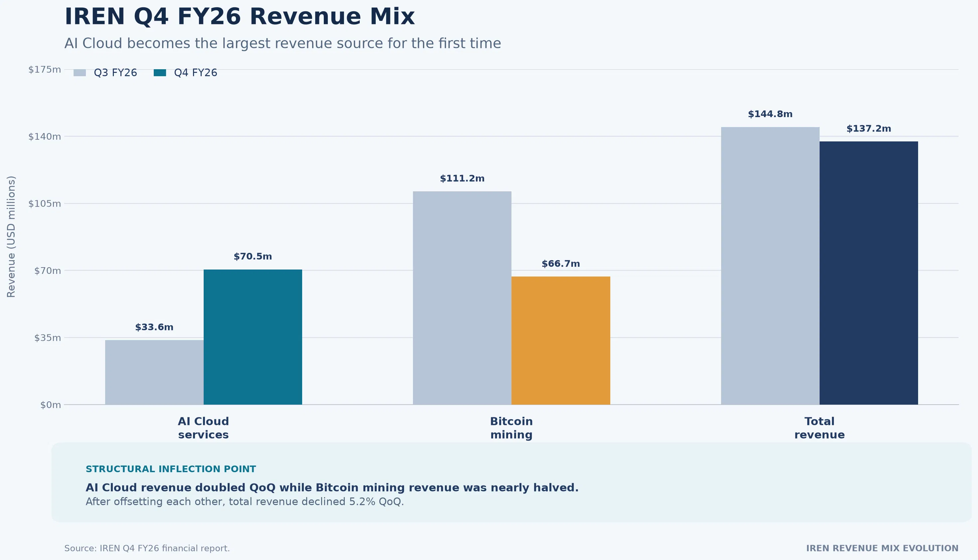Click the "$137.2m" value label
This screenshot has height=560, width=978.
click(x=869, y=129)
